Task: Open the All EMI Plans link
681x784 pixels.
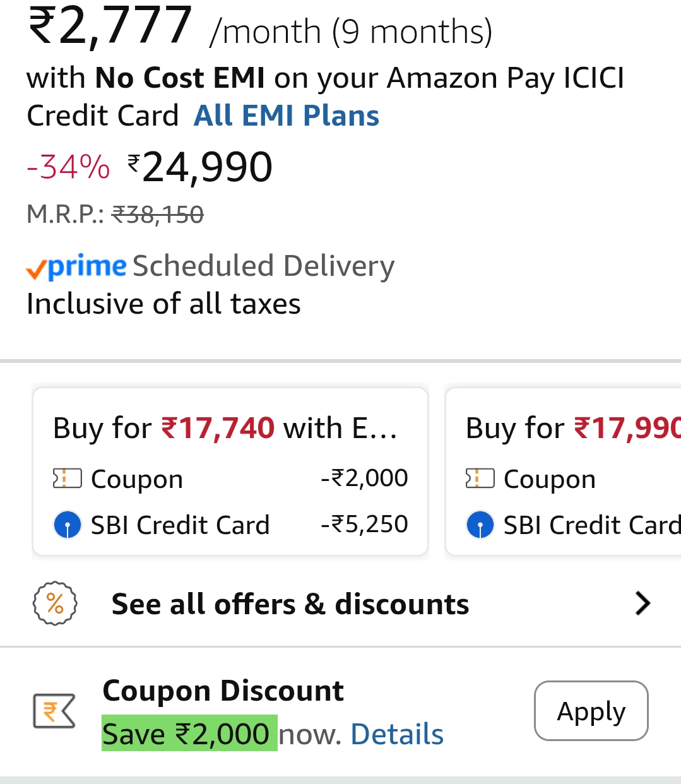Action: point(287,116)
